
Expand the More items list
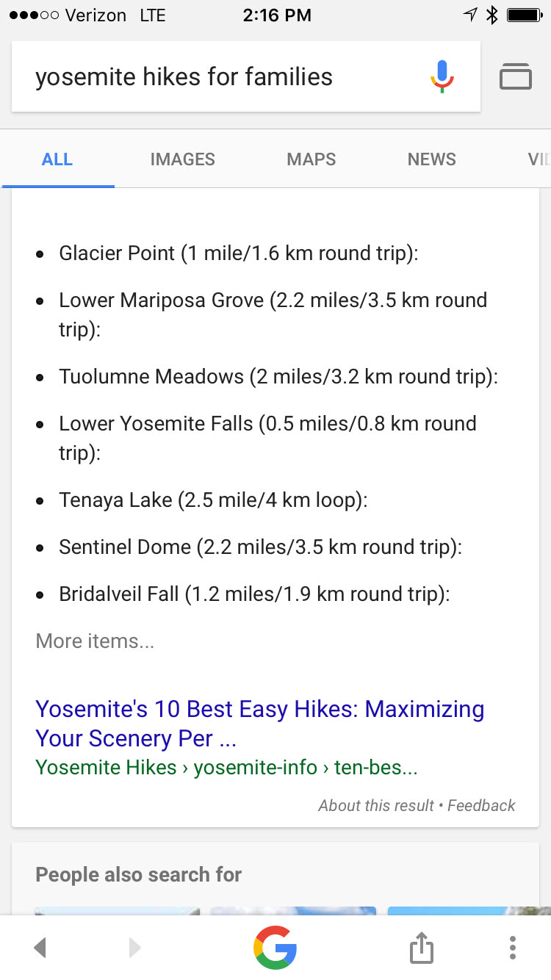[95, 641]
